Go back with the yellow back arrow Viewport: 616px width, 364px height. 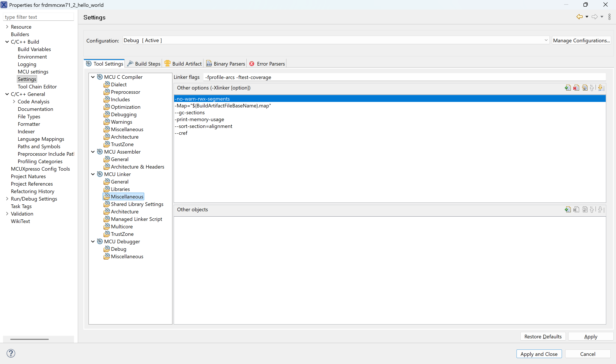579,17
